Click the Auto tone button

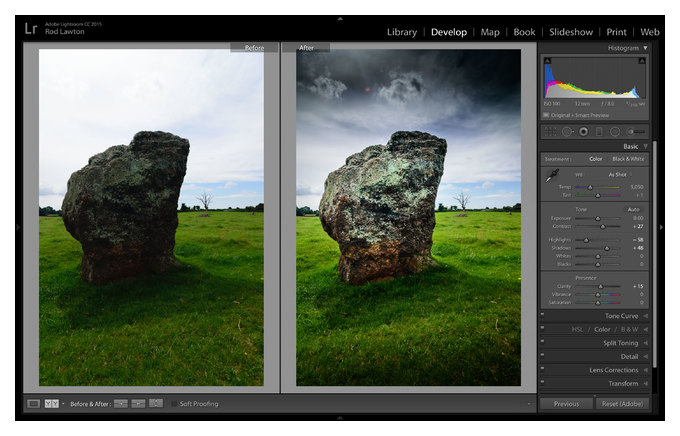pos(634,210)
